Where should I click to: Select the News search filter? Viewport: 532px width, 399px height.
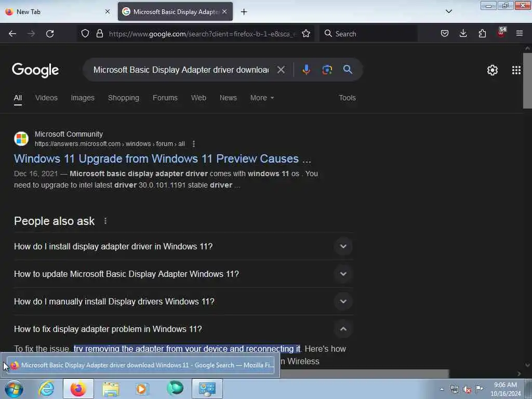pos(228,98)
